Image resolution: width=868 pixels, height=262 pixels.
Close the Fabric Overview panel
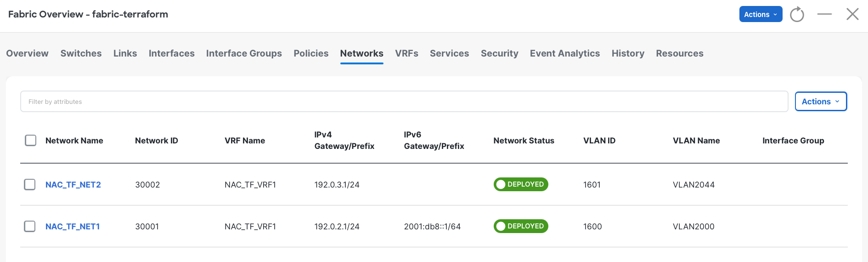coord(852,14)
